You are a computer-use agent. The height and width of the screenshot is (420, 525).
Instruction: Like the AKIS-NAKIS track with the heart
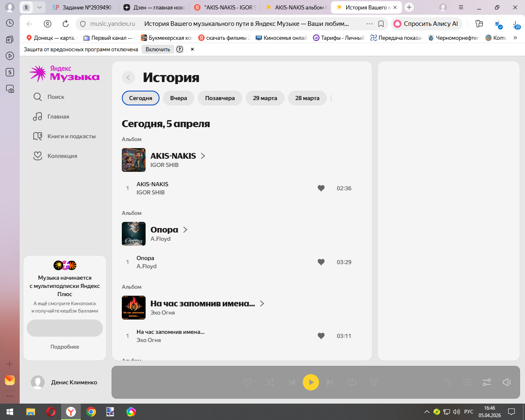pyautogui.click(x=321, y=188)
